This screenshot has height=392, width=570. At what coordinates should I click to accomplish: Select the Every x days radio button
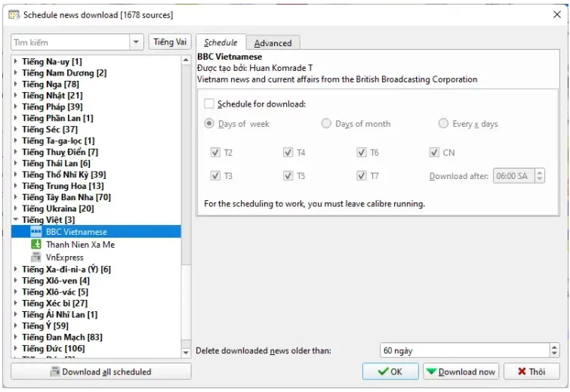pos(443,124)
